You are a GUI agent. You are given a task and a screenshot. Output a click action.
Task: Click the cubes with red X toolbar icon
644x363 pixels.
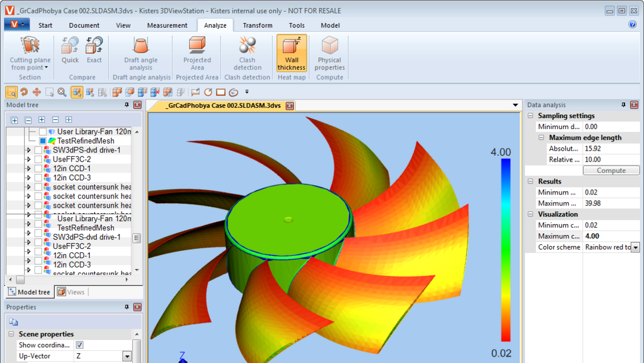click(155, 92)
